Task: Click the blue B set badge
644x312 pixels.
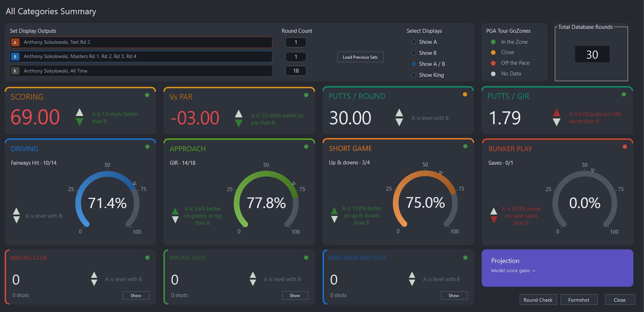Action: click(15, 57)
